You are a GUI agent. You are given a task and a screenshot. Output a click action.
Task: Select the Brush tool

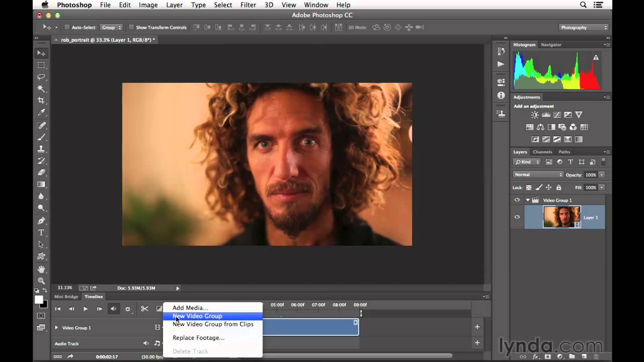pos(41,137)
